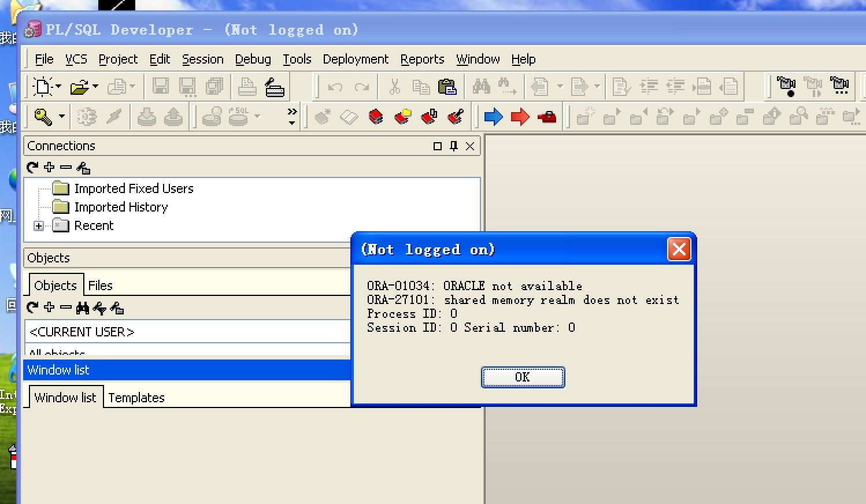866x504 pixels.
Task: Click the red book with pages icon
Action: coord(429,117)
